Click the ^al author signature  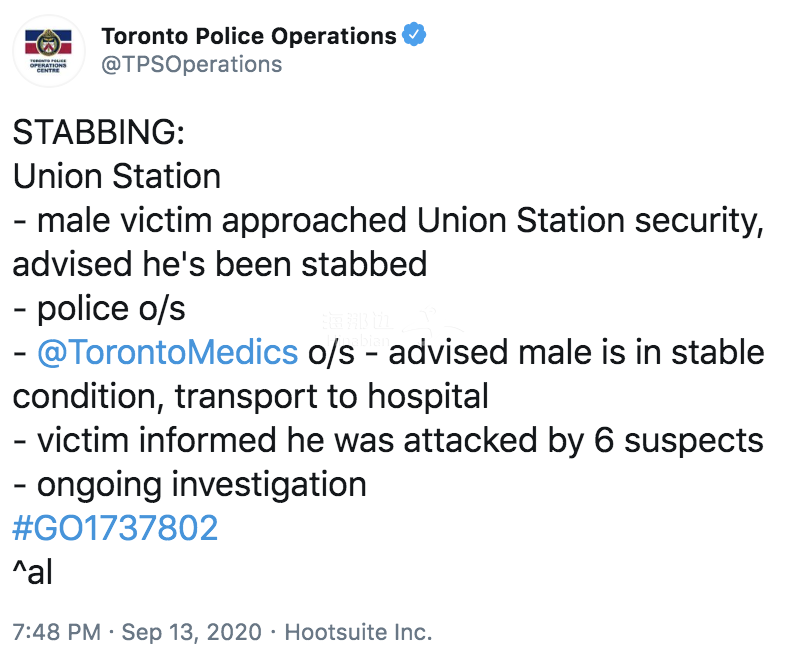32,571
